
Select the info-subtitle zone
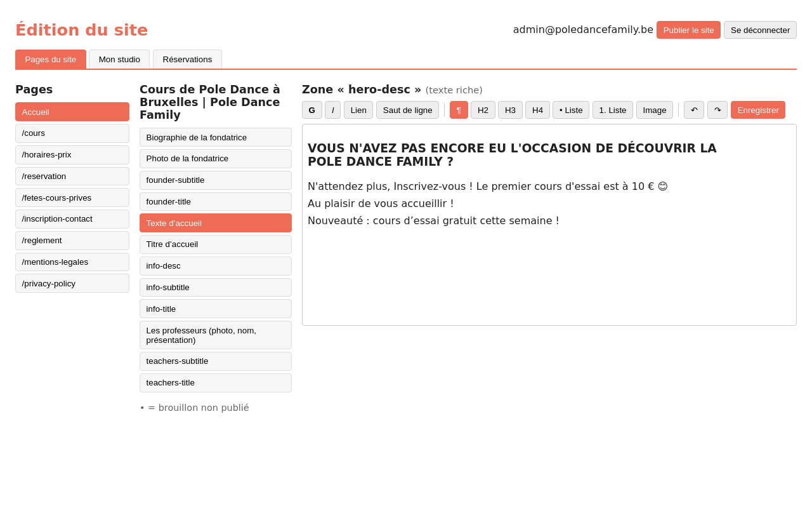[x=216, y=288]
